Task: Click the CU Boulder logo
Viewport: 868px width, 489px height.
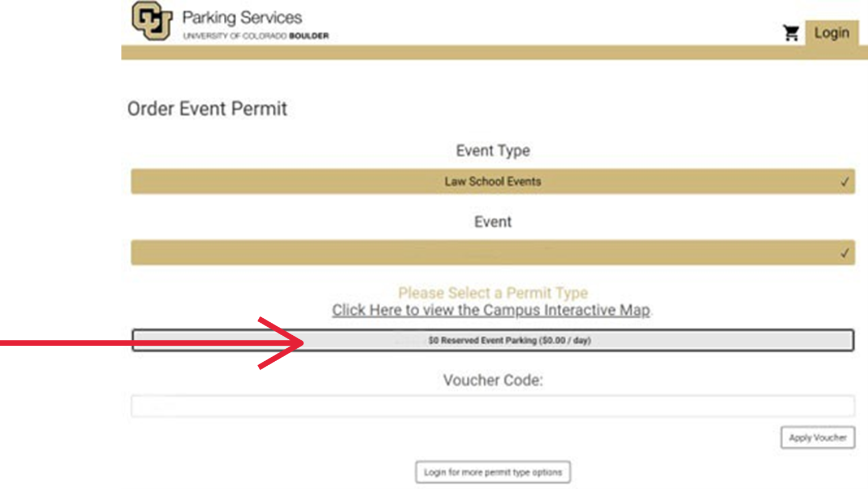Action: (x=152, y=21)
